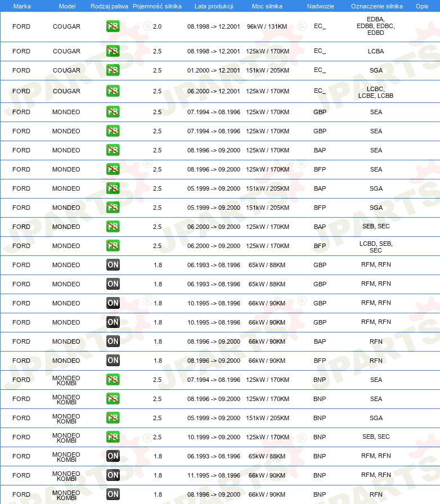Click SEA engine code in KOMBI 07.1994 row
The width and height of the screenshot is (440, 504).
[x=376, y=380]
